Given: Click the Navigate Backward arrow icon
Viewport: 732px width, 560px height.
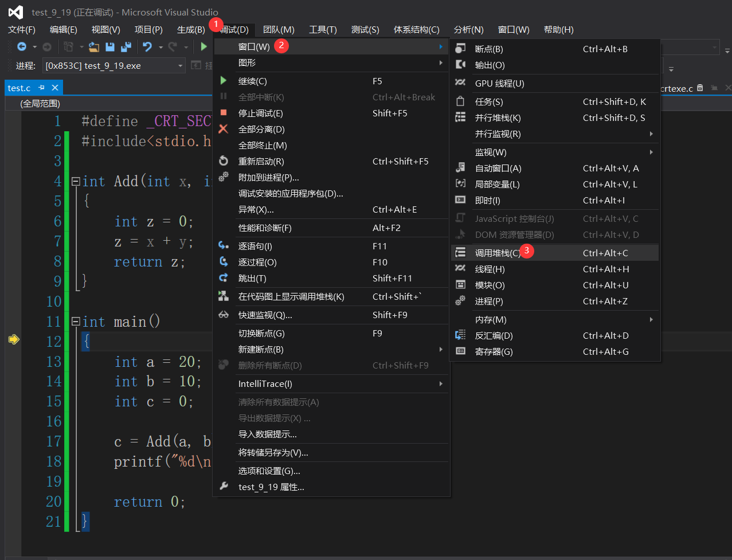Looking at the screenshot, I should click(x=22, y=46).
